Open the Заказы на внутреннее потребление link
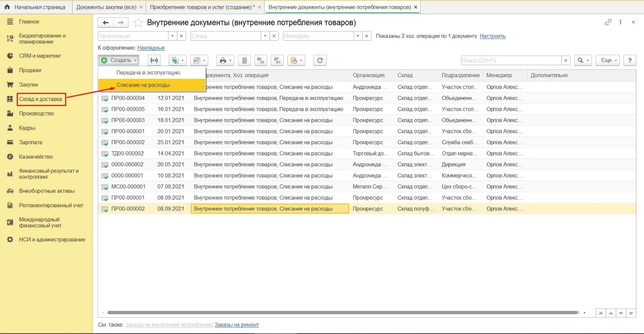Screen dimensions: 644x334 point(168,325)
